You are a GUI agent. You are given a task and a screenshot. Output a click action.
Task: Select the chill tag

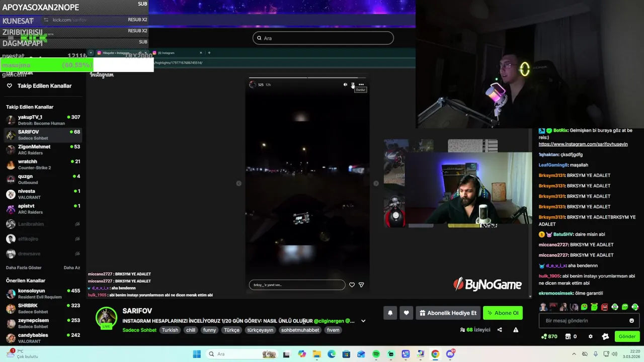pyautogui.click(x=191, y=330)
